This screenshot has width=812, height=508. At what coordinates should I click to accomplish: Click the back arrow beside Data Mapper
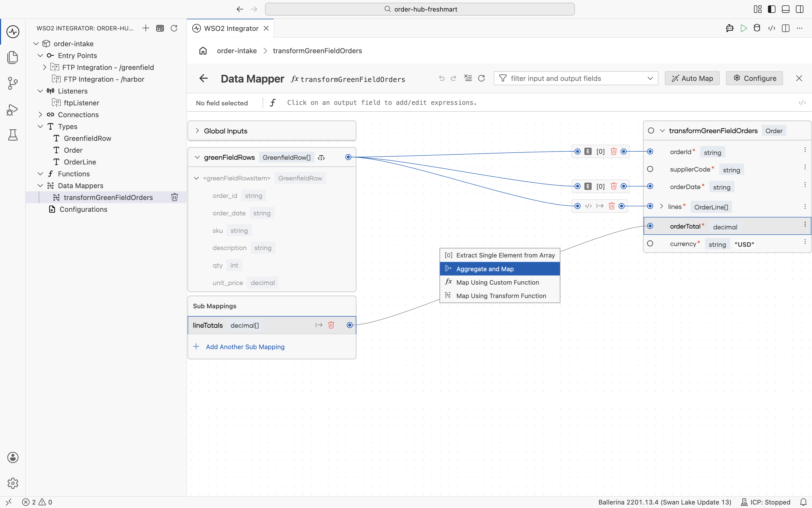tap(204, 78)
